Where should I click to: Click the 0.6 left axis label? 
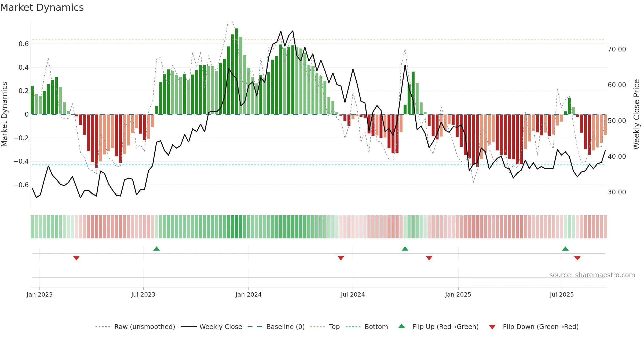[24, 44]
